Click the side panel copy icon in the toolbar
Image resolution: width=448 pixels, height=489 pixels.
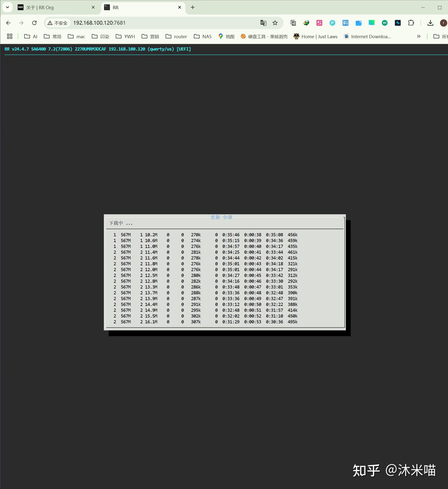coord(293,23)
